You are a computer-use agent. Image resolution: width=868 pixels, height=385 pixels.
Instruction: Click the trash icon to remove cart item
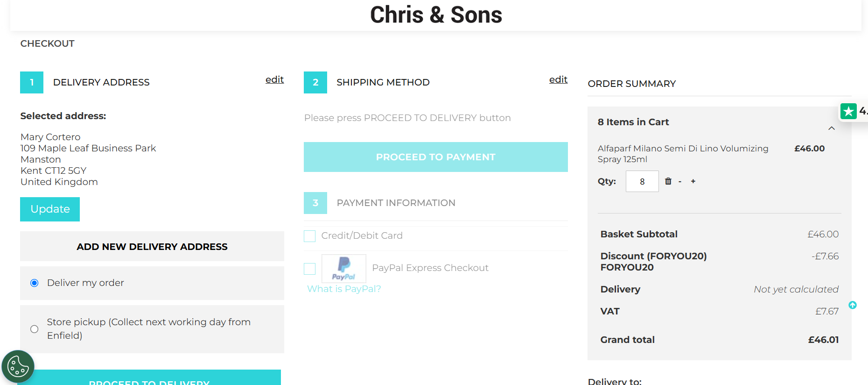pyautogui.click(x=668, y=181)
